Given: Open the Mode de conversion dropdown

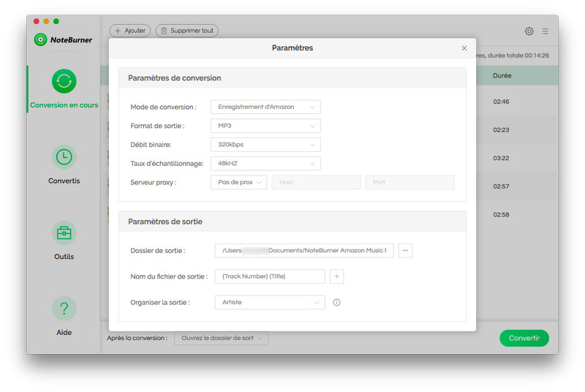Looking at the screenshot, I should (x=265, y=107).
